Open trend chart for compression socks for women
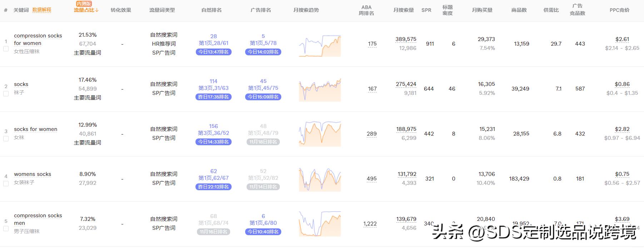Image resolution: width=644 pixels, height=248 pixels. coord(320,46)
